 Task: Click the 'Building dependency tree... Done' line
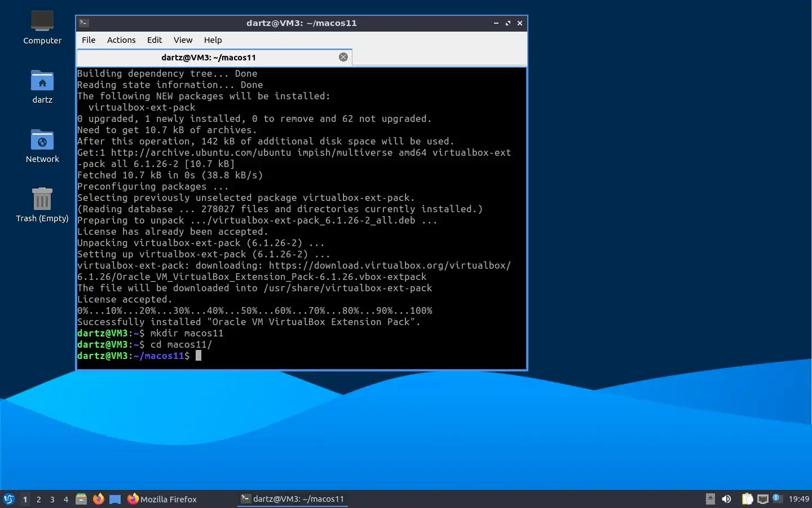(x=167, y=73)
